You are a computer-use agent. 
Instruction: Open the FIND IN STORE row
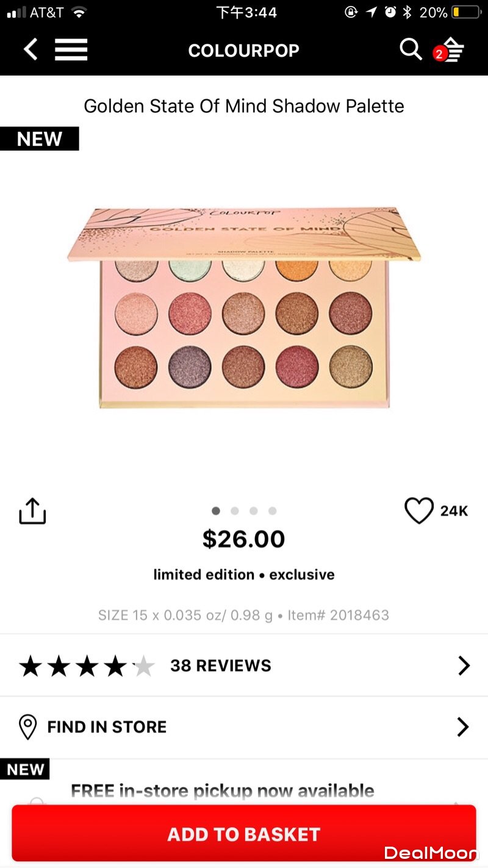[x=244, y=727]
